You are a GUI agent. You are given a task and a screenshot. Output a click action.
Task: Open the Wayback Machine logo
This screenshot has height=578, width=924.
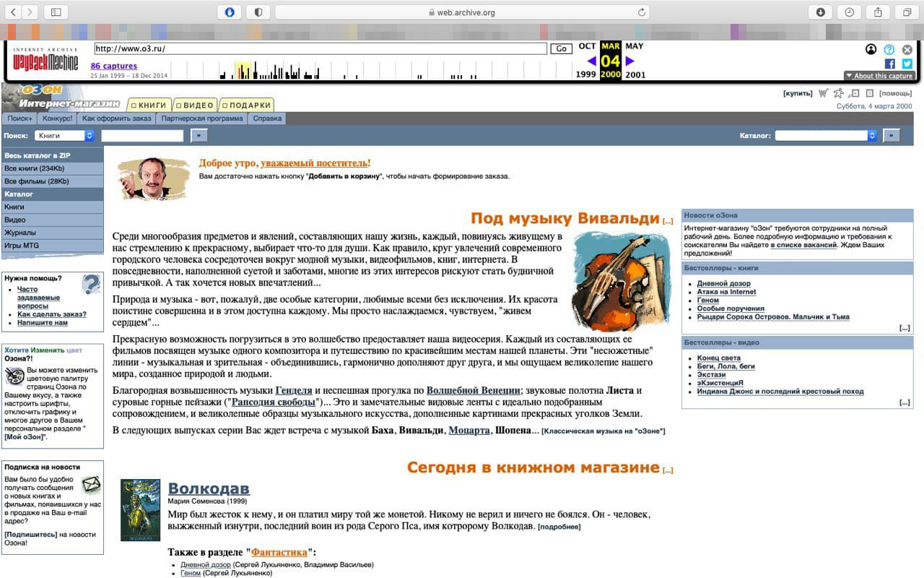[45, 59]
